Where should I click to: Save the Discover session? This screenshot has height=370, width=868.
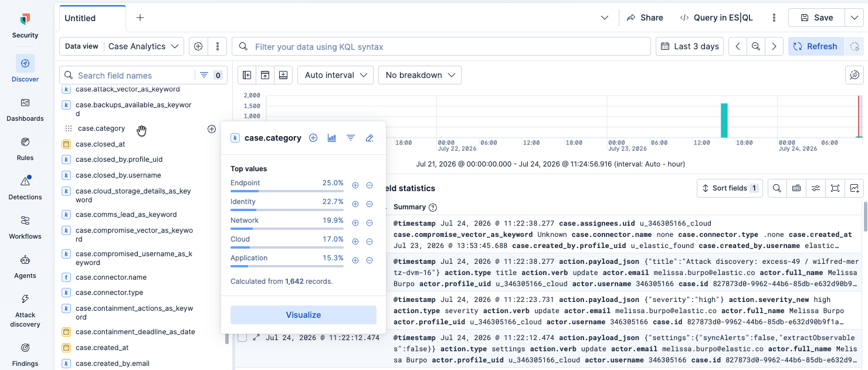(817, 18)
